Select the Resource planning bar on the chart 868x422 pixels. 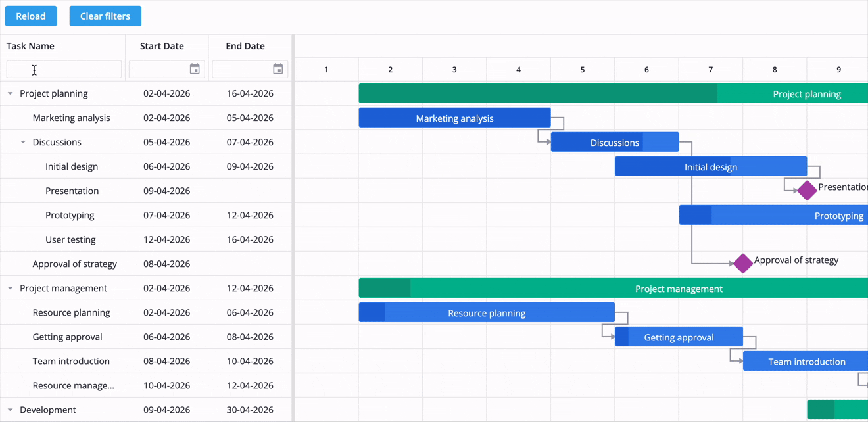[487, 312]
